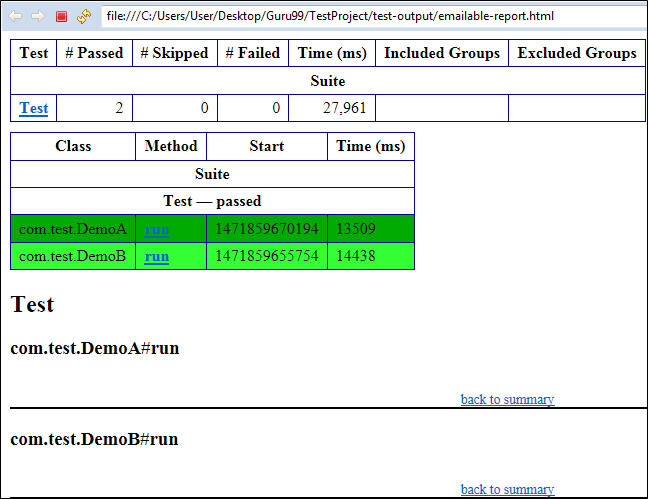Click the Included Groups column header
648x499 pixels.
point(441,53)
